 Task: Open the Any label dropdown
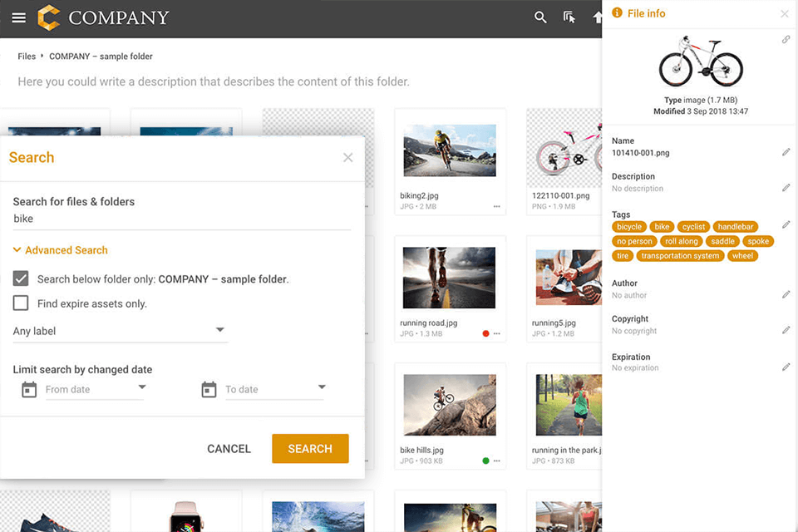point(120,331)
